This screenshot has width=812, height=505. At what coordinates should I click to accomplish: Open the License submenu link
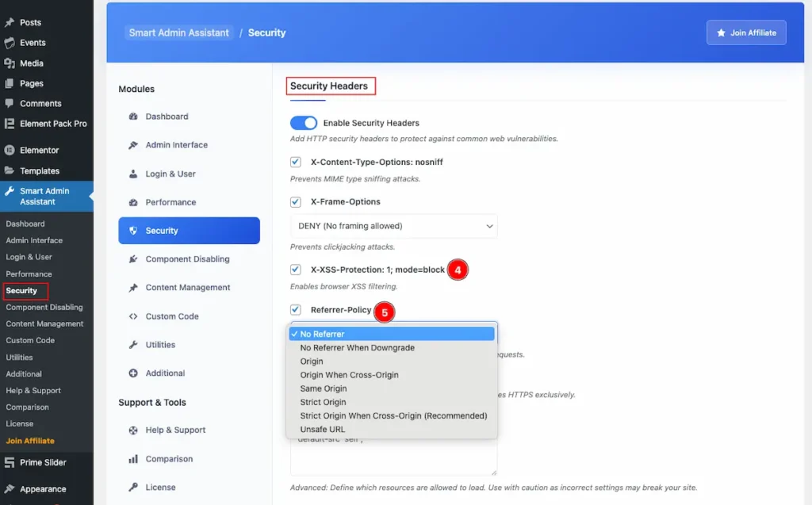point(20,423)
